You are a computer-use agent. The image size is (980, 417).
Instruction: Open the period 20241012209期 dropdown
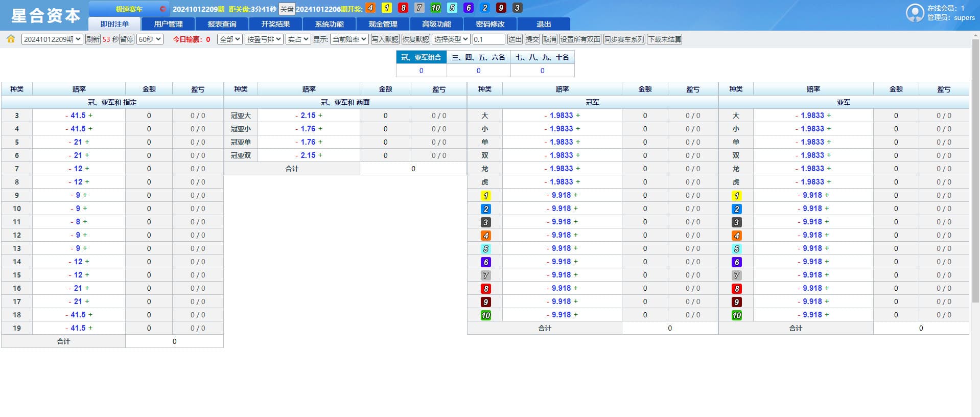point(52,39)
